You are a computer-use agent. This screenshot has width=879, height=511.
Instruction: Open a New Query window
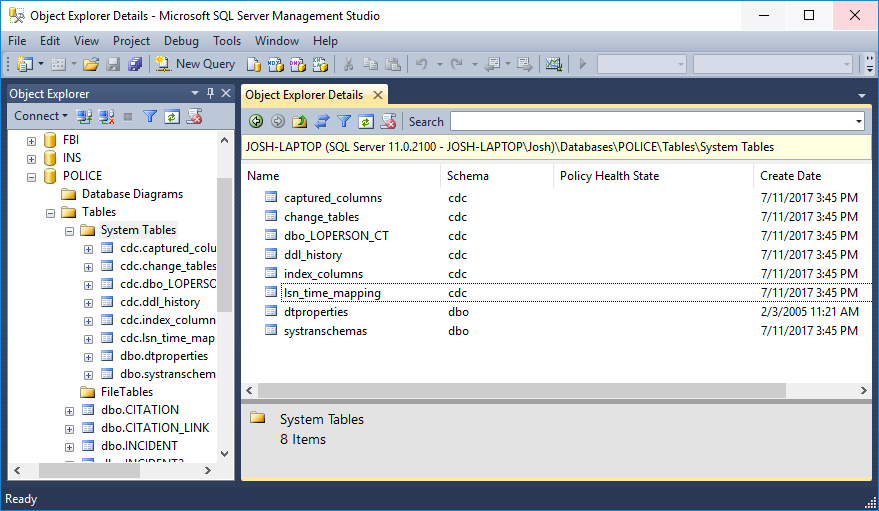click(195, 64)
